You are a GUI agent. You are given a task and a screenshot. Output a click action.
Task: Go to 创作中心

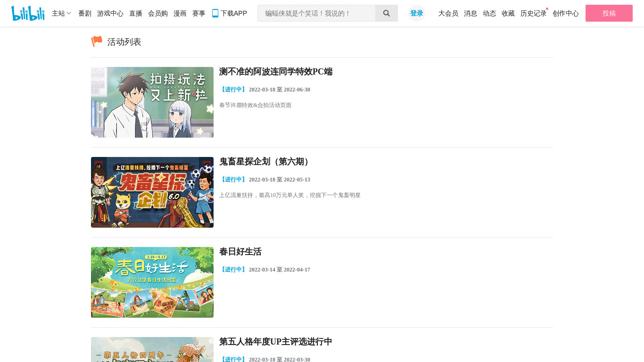566,13
